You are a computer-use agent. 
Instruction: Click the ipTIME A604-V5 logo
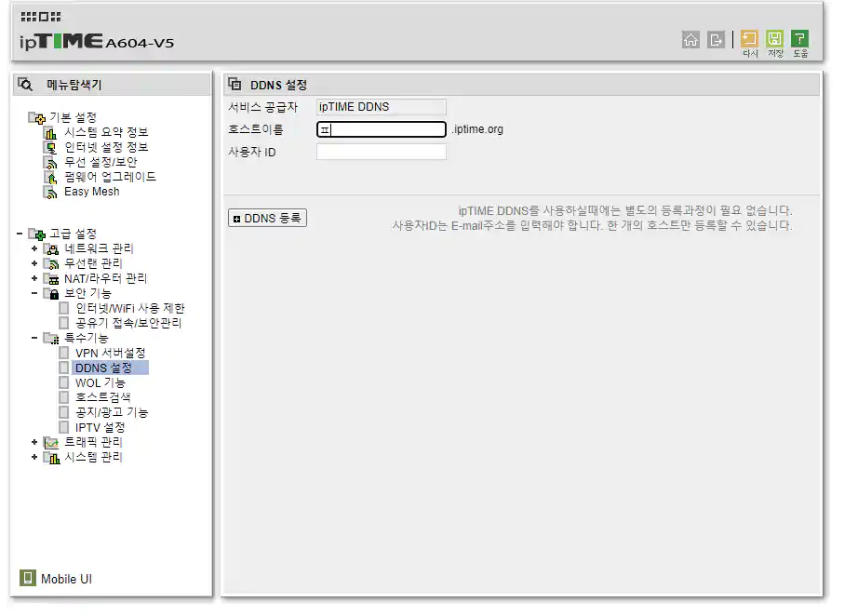[97, 42]
